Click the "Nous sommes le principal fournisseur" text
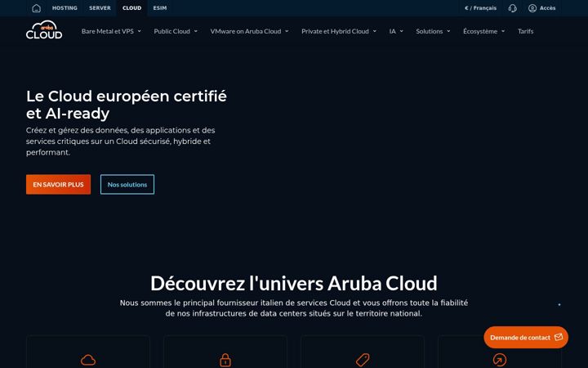 tap(294, 308)
